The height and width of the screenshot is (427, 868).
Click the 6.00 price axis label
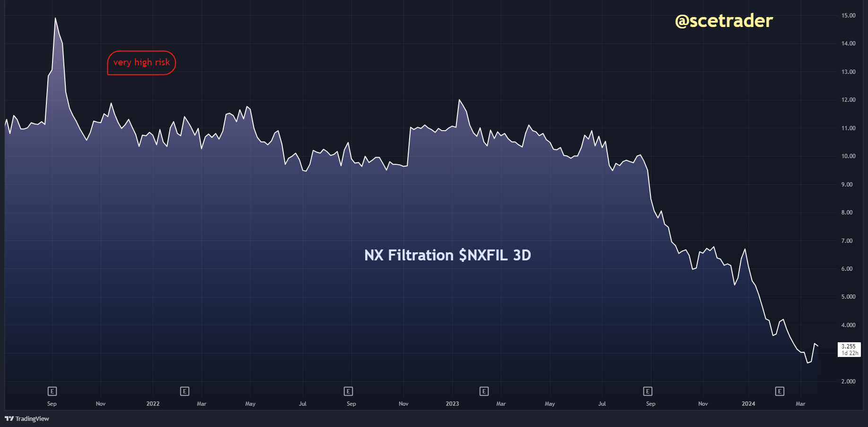point(847,269)
